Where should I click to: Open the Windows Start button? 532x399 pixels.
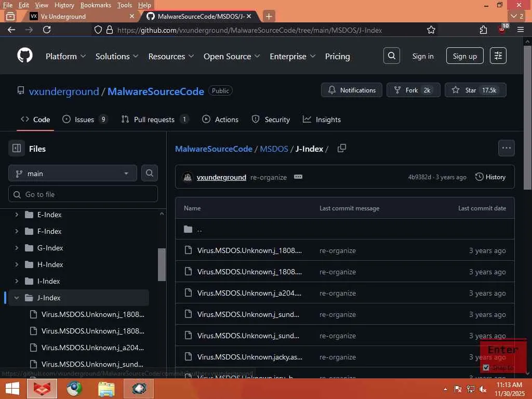12,389
